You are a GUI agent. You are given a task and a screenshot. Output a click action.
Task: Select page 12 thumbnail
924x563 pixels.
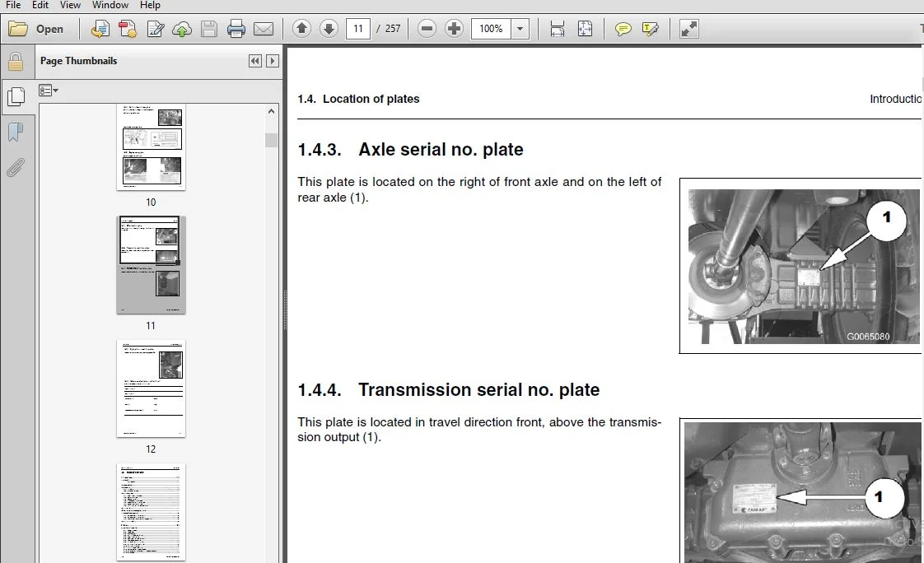151,389
